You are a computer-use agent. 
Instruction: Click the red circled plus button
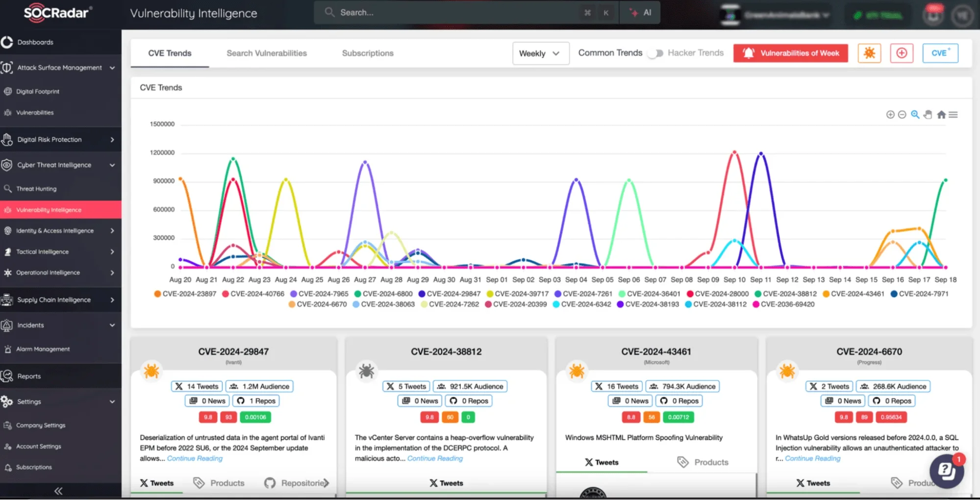tap(902, 53)
